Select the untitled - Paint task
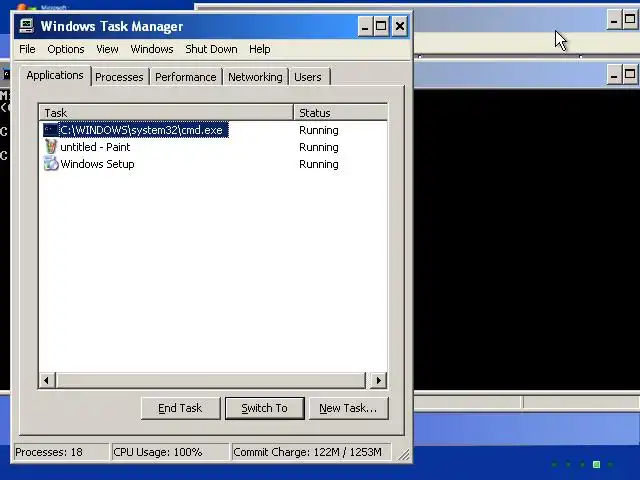 [95, 147]
